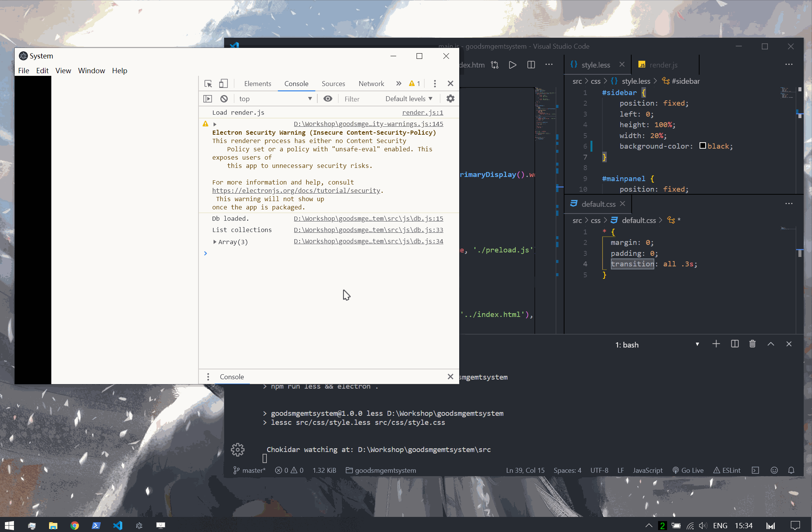Launch Chrome from the taskbar
Screen dimensions: 812x532
[x=75, y=526]
